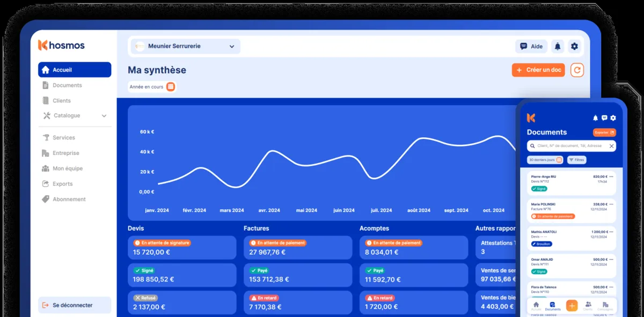Open settings gear in desktop header
Screen dimensions: 644x317
tap(574, 47)
